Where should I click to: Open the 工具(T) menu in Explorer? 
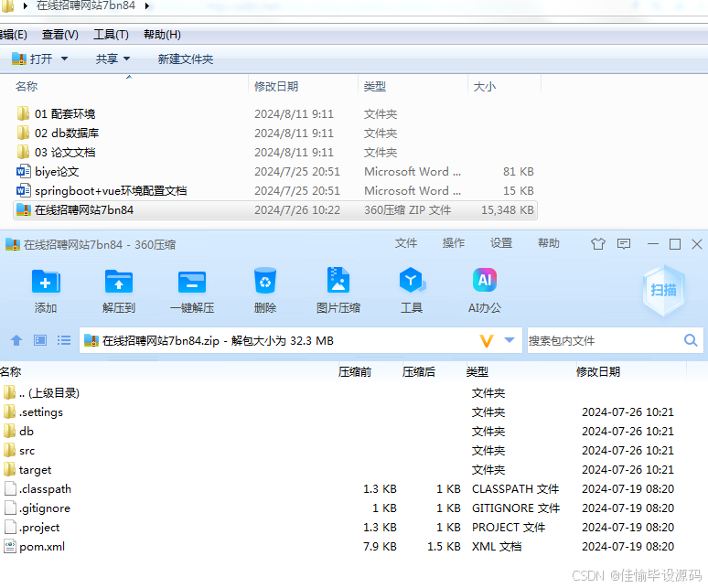pos(111,35)
